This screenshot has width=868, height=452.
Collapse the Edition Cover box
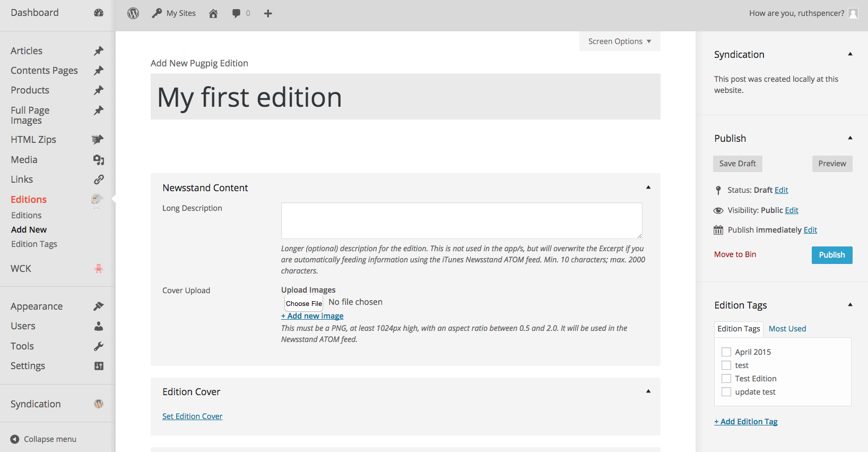coord(648,391)
